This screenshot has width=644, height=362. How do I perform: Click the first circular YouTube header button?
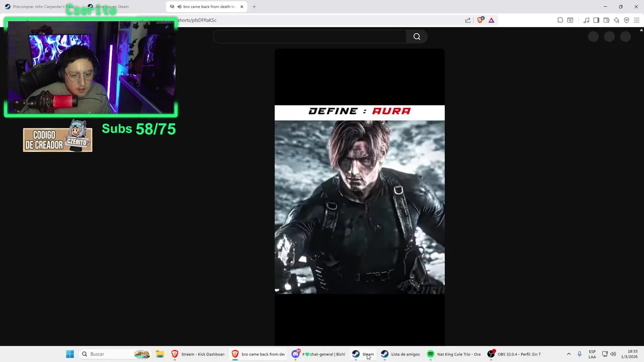click(593, 37)
